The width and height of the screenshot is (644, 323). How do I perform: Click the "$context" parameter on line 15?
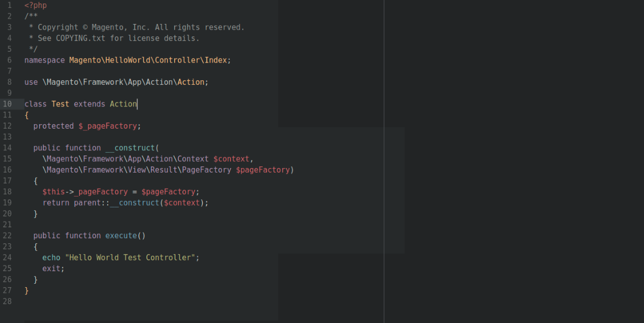pos(231,159)
